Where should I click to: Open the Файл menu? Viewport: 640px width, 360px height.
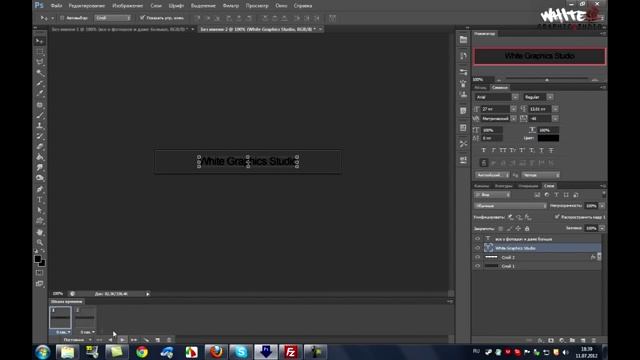[x=56, y=6]
